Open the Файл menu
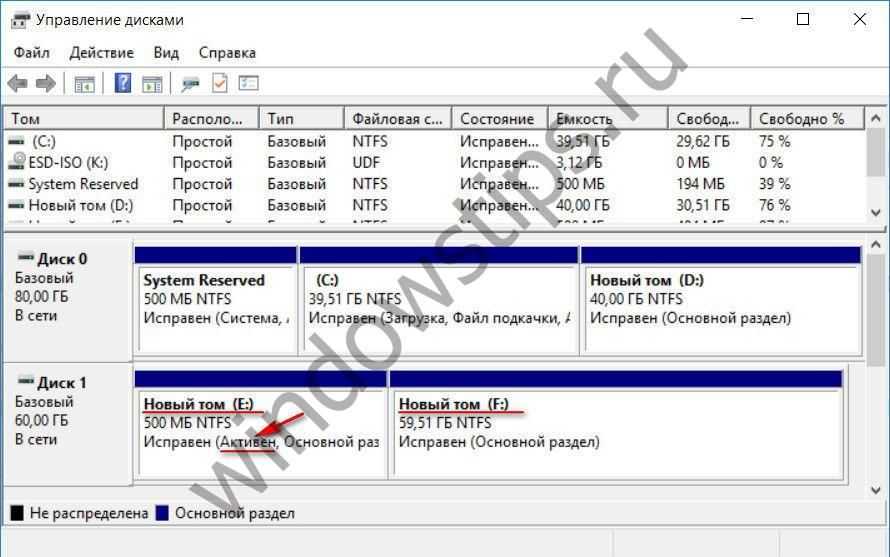Screen dimensions: 890x557 pyautogui.click(x=31, y=52)
